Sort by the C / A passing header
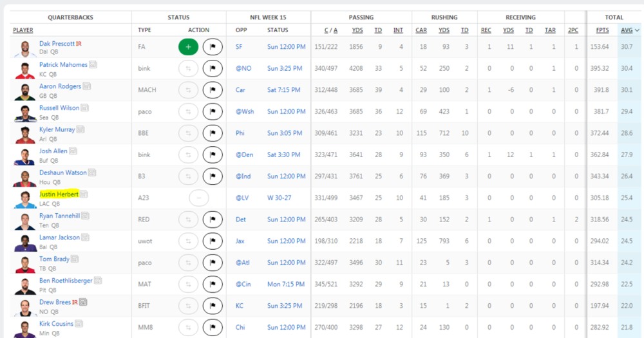 331,30
